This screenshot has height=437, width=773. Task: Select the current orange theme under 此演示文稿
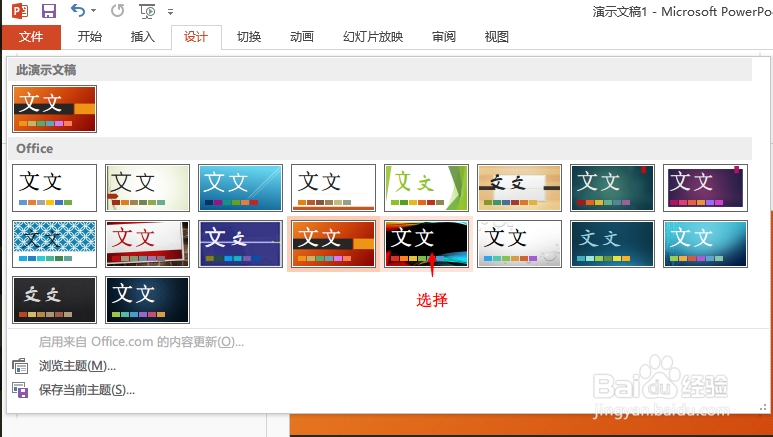[x=55, y=109]
